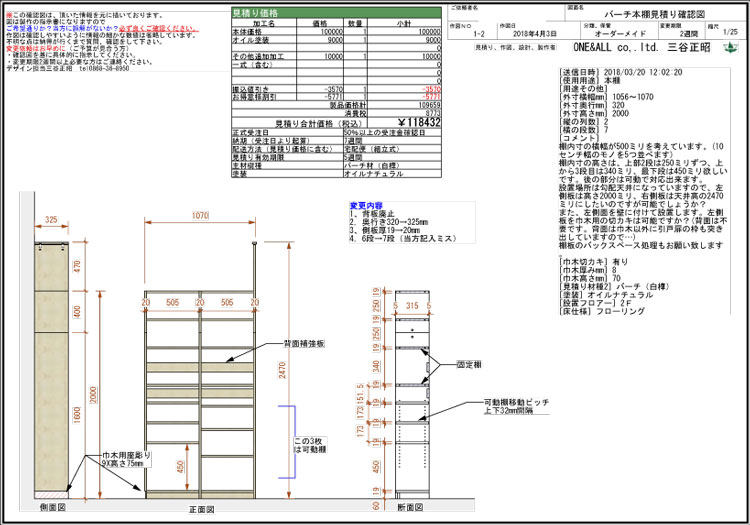Click the 109659 product total value

pos(429,105)
